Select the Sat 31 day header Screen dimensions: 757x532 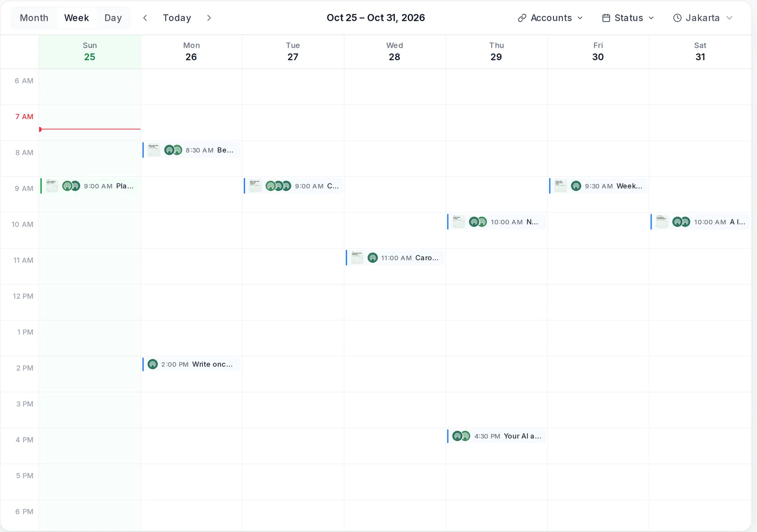700,52
